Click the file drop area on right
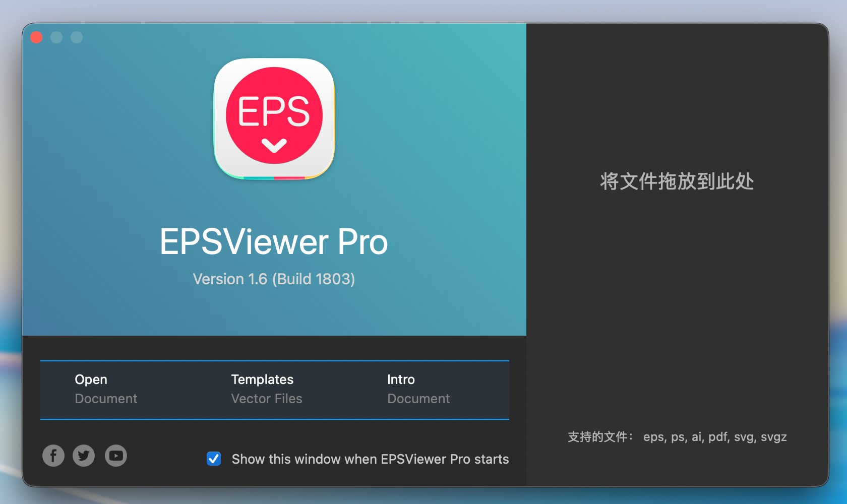847x504 pixels. [677, 255]
